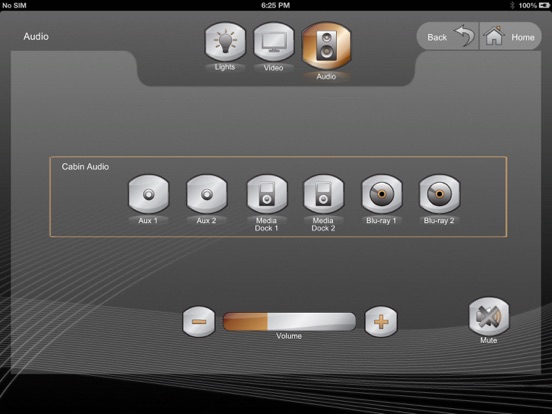
Task: Select the Audio speaker icon
Action: pos(326,46)
